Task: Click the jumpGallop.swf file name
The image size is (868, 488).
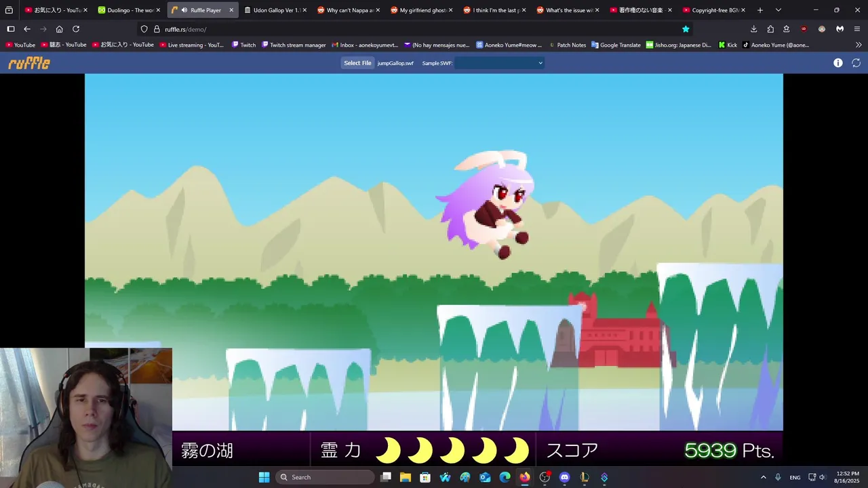Action: point(395,63)
